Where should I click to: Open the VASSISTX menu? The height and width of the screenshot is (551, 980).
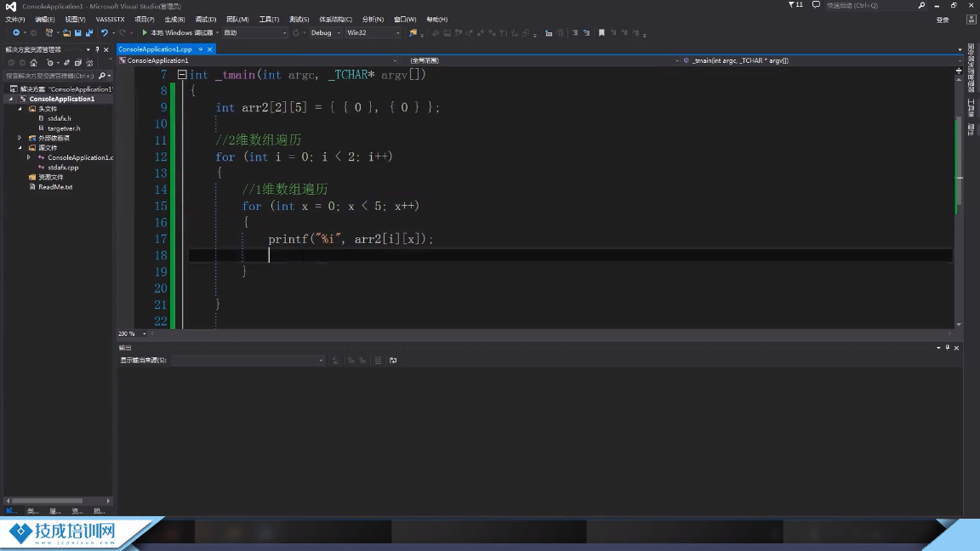click(110, 20)
